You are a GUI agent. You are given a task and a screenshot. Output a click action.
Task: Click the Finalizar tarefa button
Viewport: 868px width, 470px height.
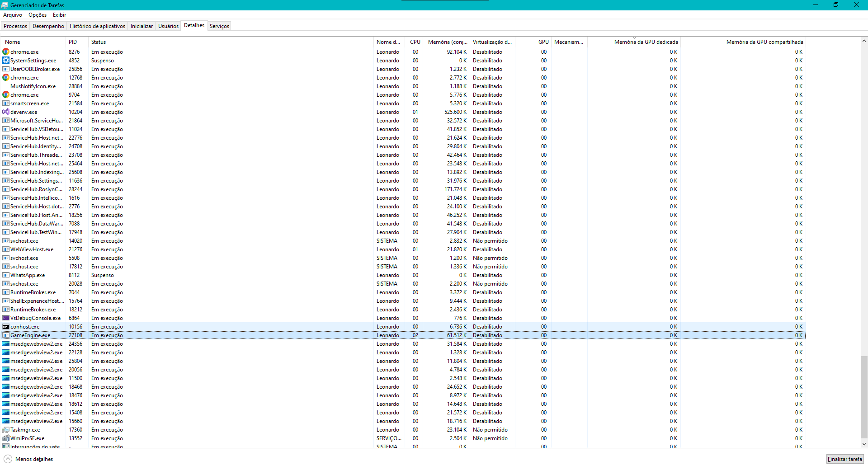(x=844, y=459)
